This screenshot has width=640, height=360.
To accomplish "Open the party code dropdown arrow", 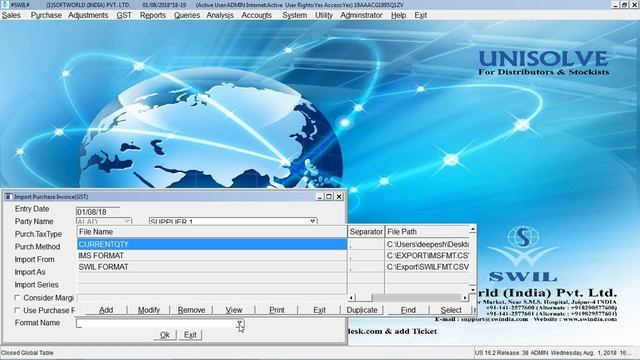I will (x=127, y=221).
